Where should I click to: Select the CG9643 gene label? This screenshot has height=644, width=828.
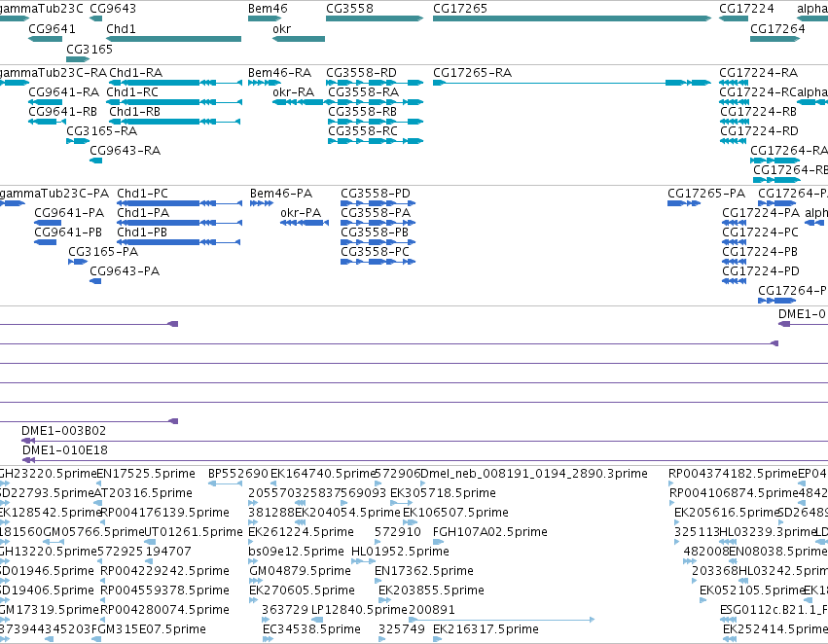pos(113,9)
